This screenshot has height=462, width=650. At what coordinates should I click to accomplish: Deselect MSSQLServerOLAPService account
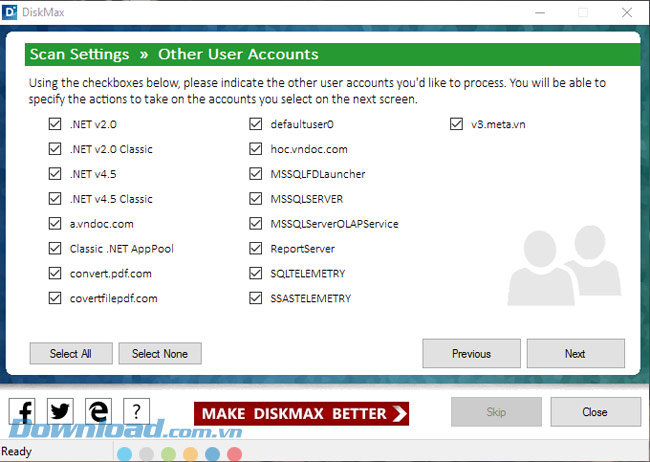pyautogui.click(x=255, y=224)
